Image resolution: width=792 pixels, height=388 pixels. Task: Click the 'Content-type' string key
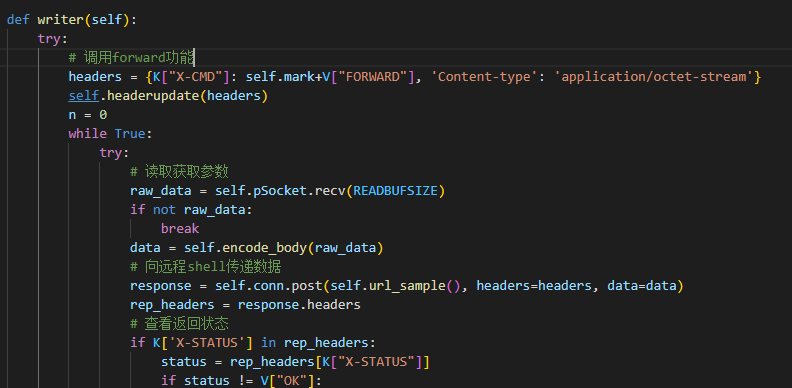click(484, 77)
